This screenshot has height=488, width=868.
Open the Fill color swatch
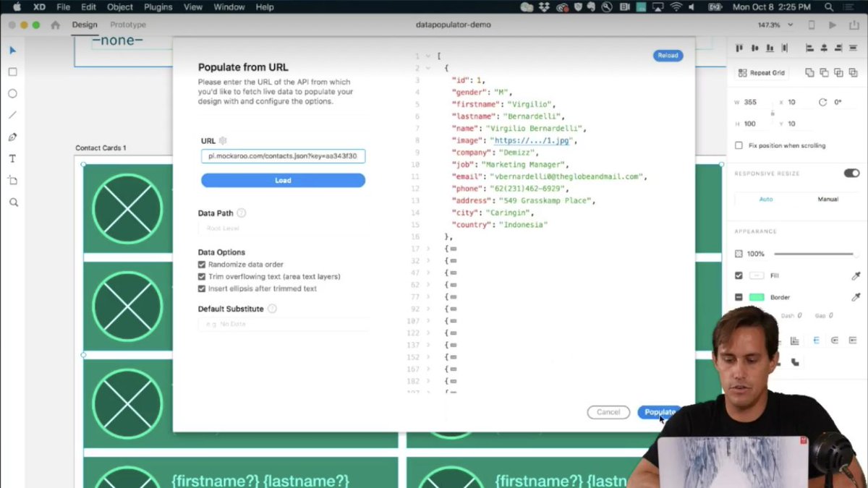757,275
